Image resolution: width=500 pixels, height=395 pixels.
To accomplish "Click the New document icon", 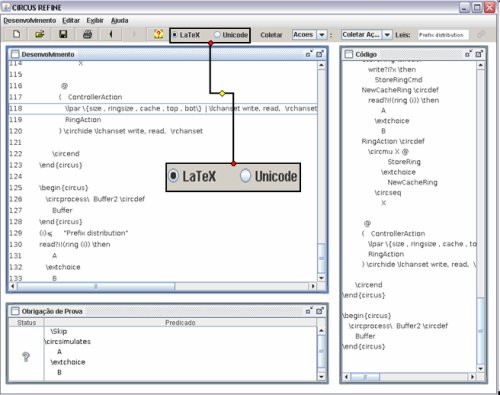I will (x=16, y=34).
